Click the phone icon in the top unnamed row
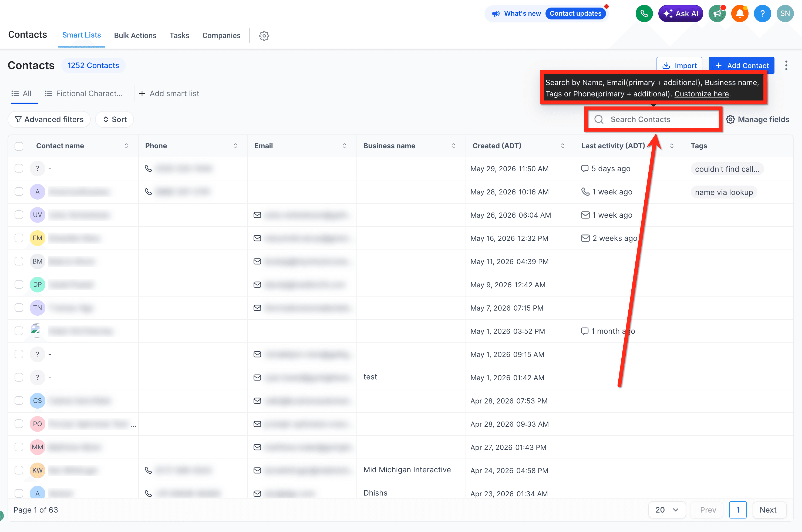This screenshot has width=802, height=532. 148,168
